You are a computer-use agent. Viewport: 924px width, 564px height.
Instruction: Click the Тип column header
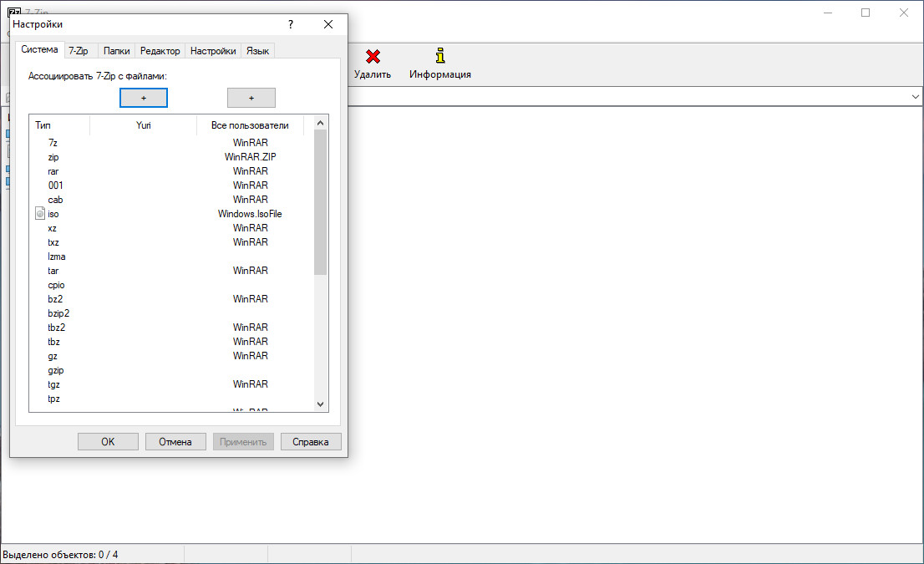pos(59,125)
